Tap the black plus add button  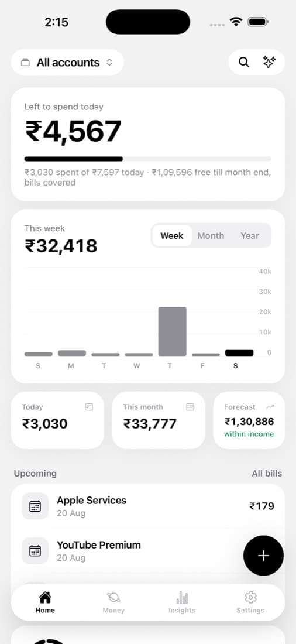pos(263,556)
